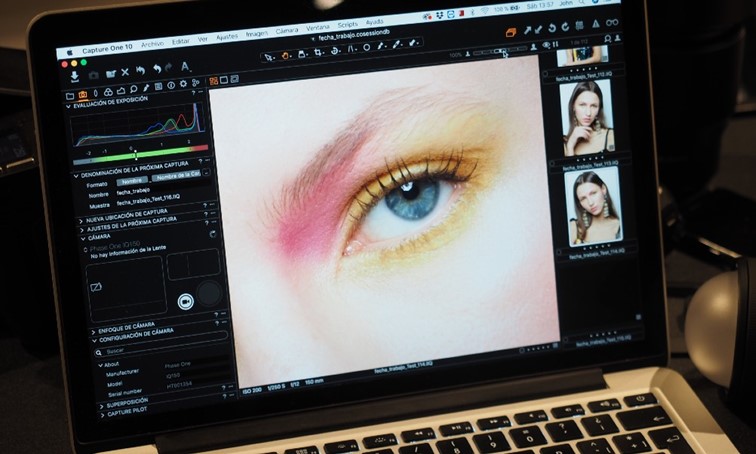756x454 pixels.
Task: Click the round capture shutter button
Action: click(x=209, y=294)
